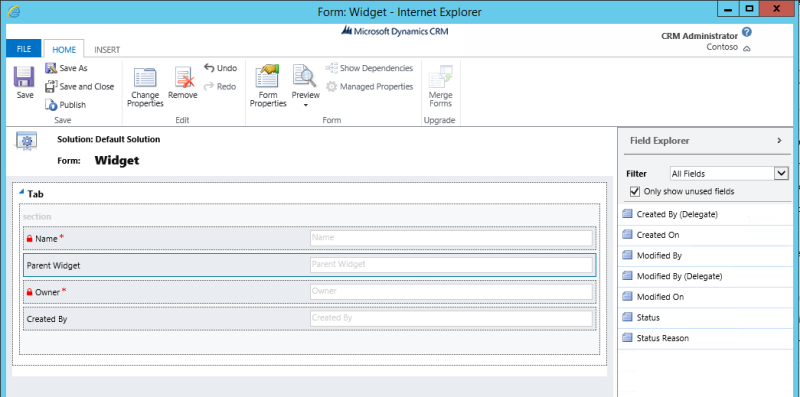
Task: Switch to the HOME tab
Action: coord(64,49)
